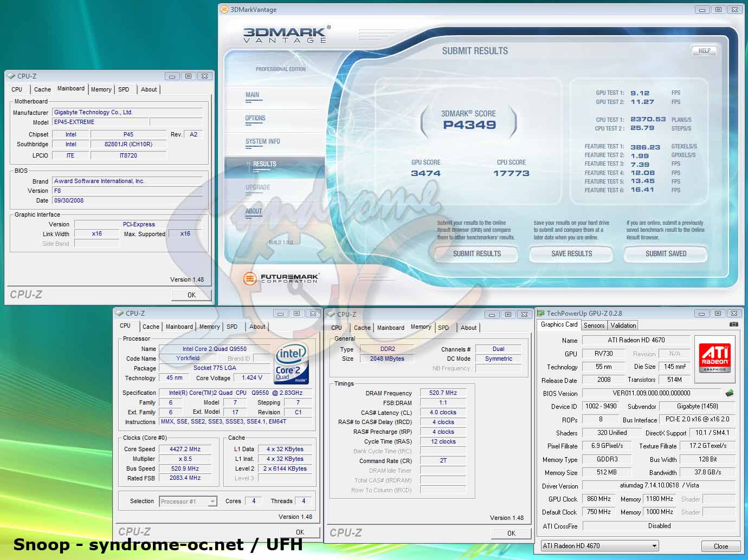
Task: Click title icon of CPU-Z processor window
Action: click(x=119, y=313)
